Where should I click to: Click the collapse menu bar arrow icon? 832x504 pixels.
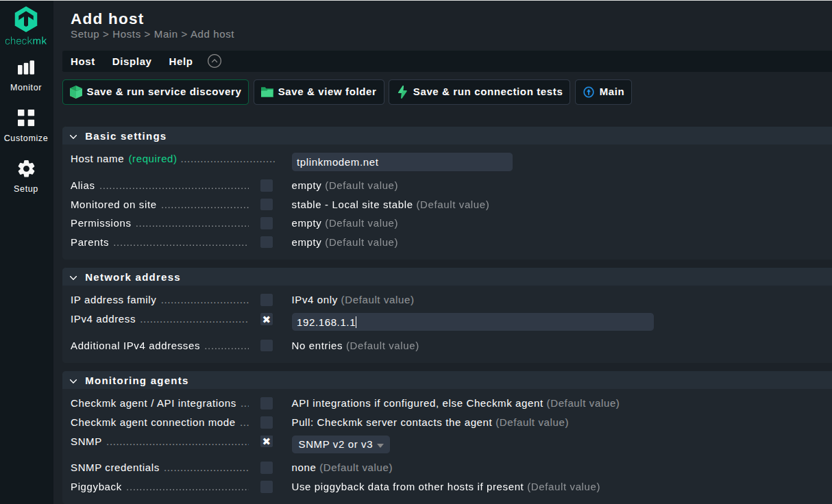coord(215,61)
